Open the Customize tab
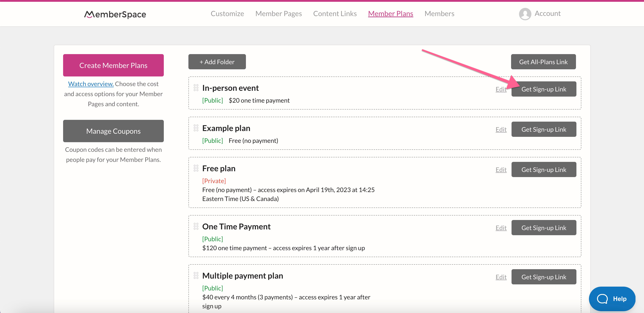Screen dimensions: 644x313 [x=227, y=13]
